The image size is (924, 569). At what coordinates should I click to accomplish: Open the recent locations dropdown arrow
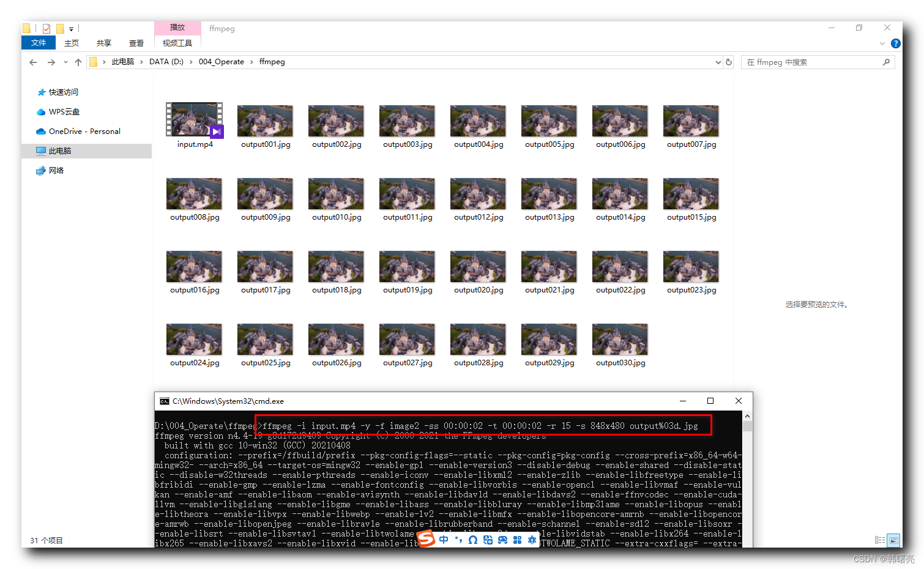pyautogui.click(x=65, y=62)
